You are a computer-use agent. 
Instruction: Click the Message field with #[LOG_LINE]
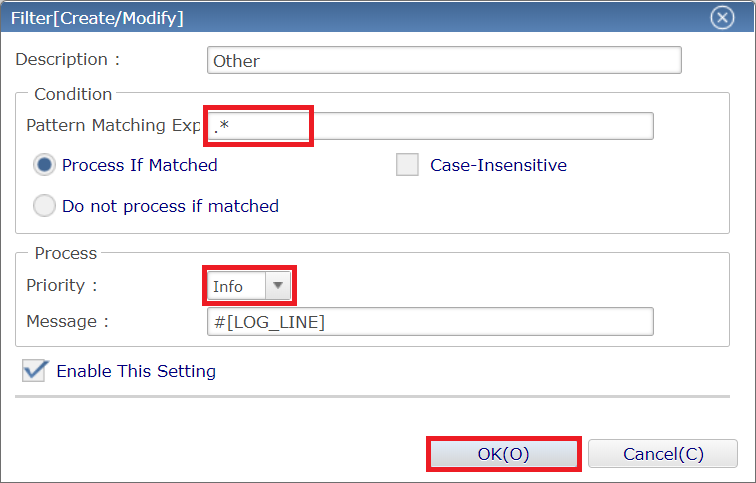click(x=431, y=322)
